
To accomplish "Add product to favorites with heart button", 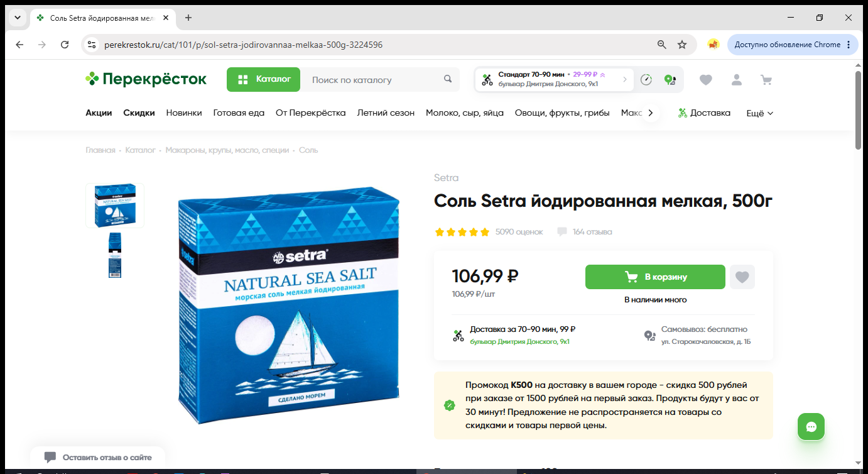I will pyautogui.click(x=742, y=277).
